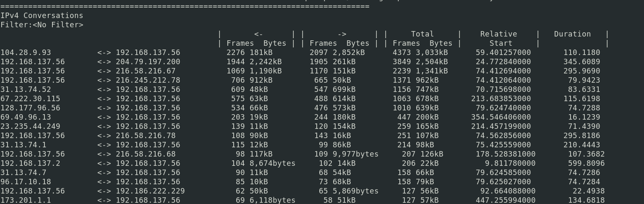This screenshot has width=644, height=204.
Task: Click the 9,977bytes value
Action: [356, 154]
